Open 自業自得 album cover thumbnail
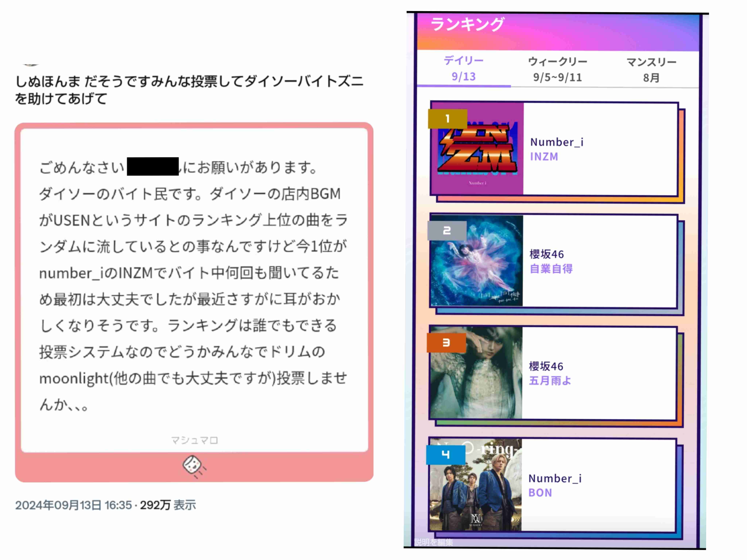The image size is (747, 560). pyautogui.click(x=477, y=261)
